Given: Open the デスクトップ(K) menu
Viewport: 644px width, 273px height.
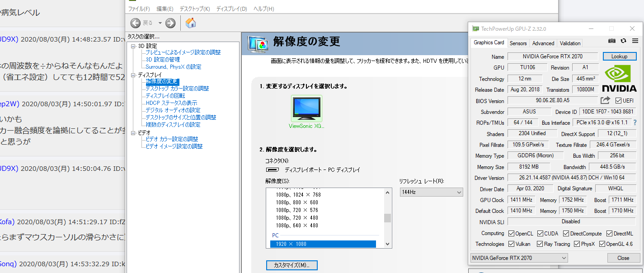Looking at the screenshot, I should [195, 9].
